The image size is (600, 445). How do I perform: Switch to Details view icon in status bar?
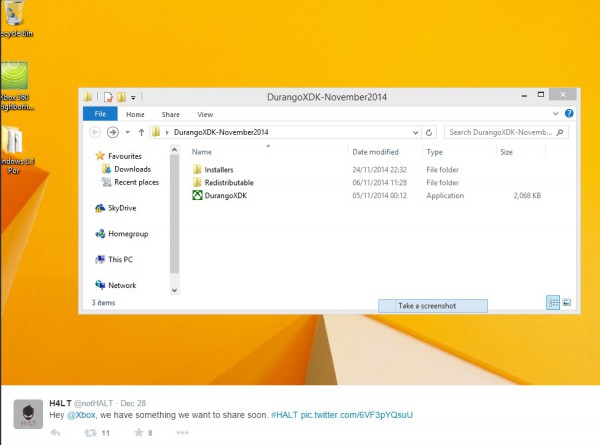tap(553, 303)
